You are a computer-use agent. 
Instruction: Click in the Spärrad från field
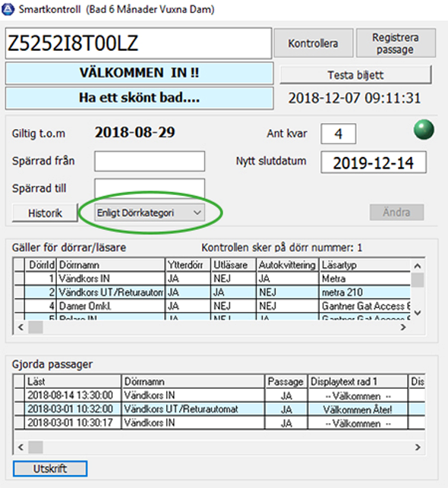pos(150,161)
